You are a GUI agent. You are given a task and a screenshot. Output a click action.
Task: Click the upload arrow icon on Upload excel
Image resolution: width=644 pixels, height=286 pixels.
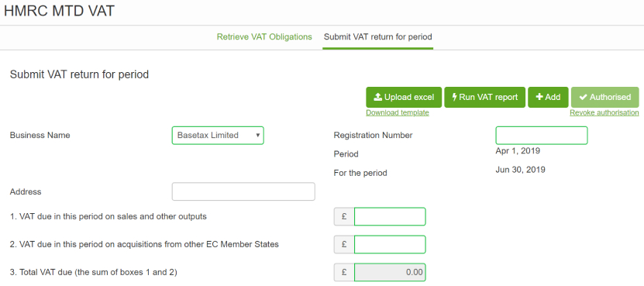coord(378,98)
